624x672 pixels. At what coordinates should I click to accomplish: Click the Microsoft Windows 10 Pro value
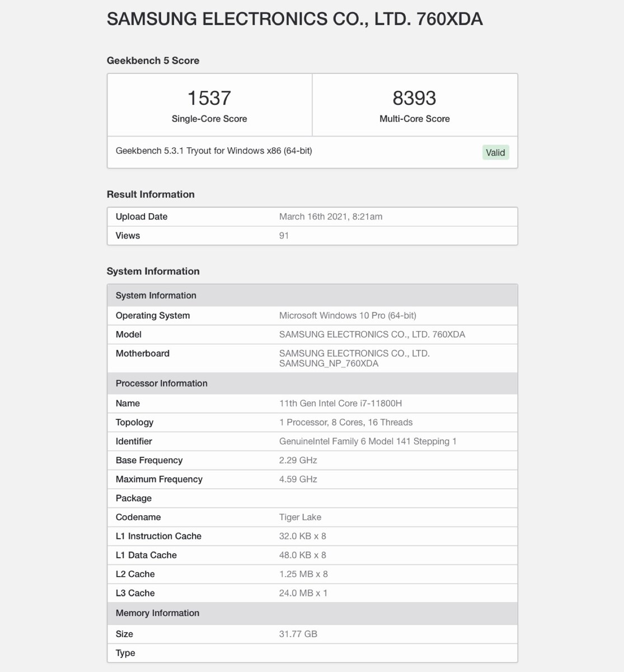coord(348,315)
